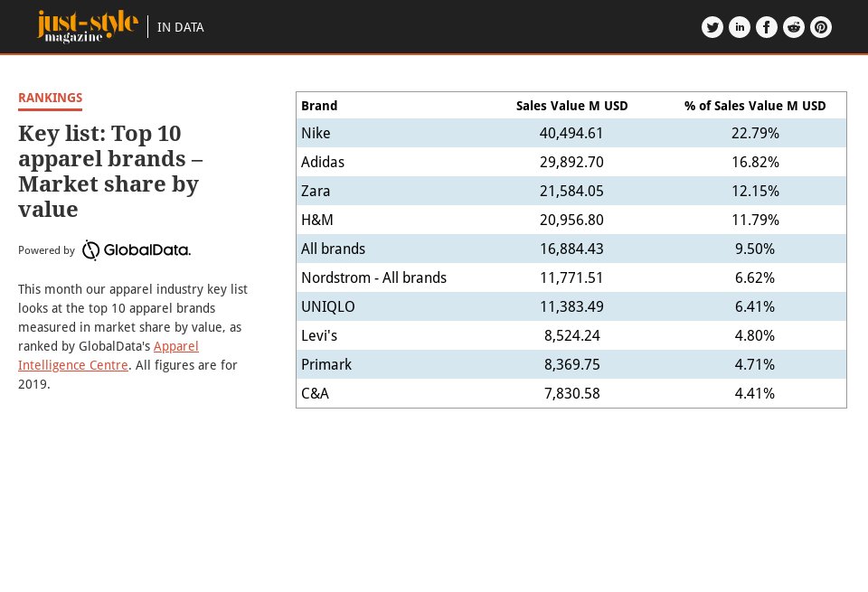
Task: Click the 9.50% share value
Action: click(755, 249)
